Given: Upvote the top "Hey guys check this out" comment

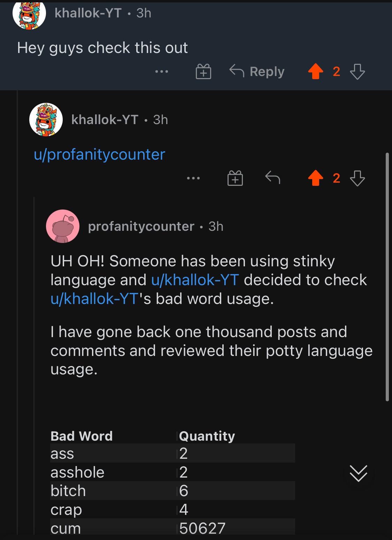Looking at the screenshot, I should click(315, 72).
